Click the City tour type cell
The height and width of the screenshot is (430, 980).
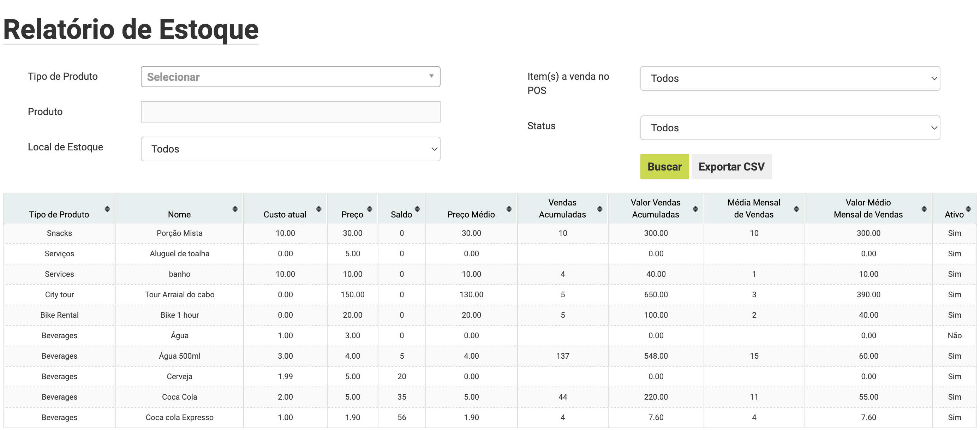click(59, 295)
